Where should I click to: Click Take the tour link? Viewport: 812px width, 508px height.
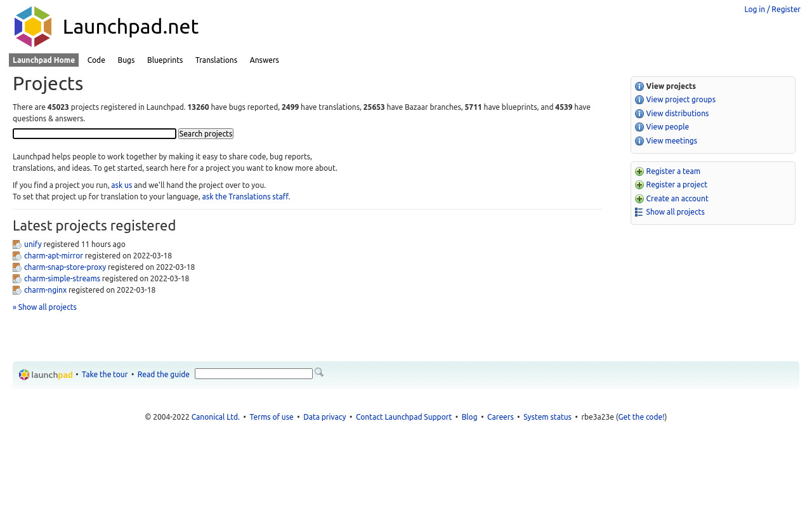click(105, 375)
